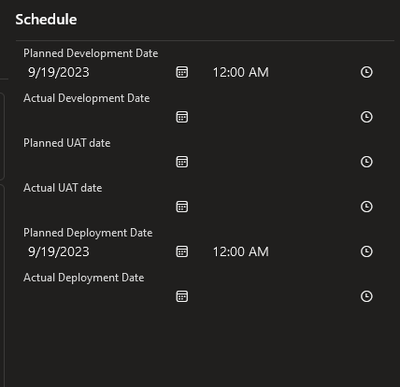Open clock picker for Actual UAT date
Image resolution: width=400 pixels, height=387 pixels.
point(367,207)
